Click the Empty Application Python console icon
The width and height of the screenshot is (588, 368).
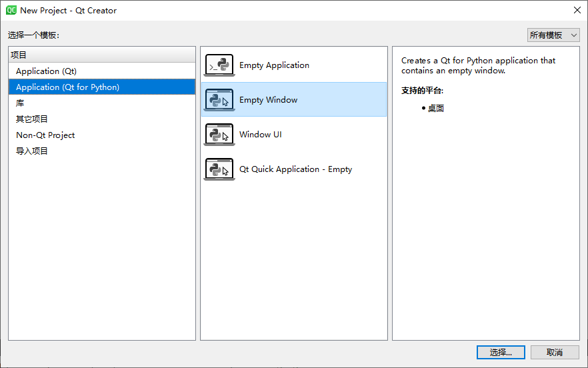pyautogui.click(x=219, y=65)
